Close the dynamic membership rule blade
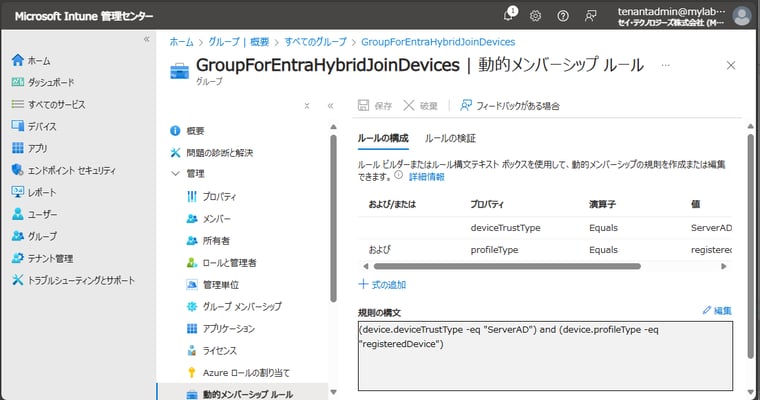This screenshot has height=400, width=760. 731,65
